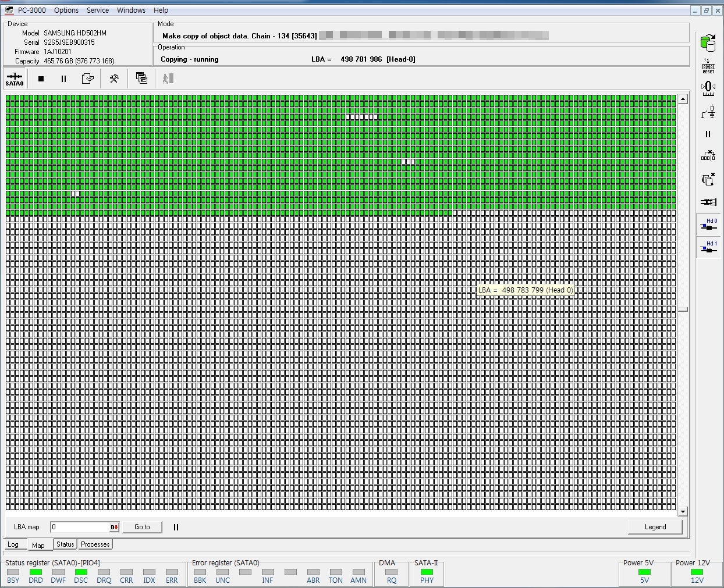Open the task document icon with arrow
724x588 pixels.
tap(88, 79)
